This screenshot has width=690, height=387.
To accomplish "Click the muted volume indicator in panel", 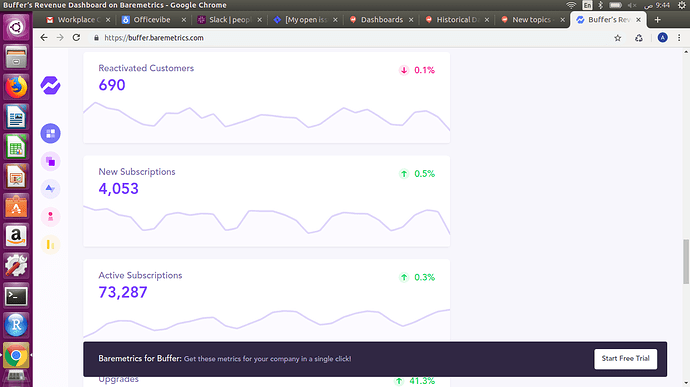I will [x=632, y=5].
